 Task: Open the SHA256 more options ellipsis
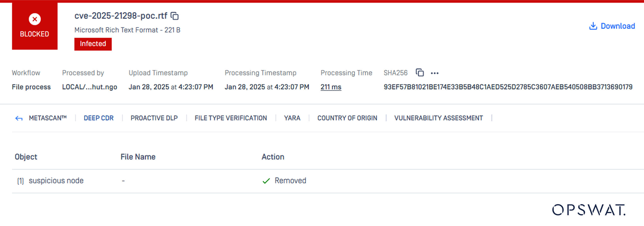pyautogui.click(x=435, y=73)
